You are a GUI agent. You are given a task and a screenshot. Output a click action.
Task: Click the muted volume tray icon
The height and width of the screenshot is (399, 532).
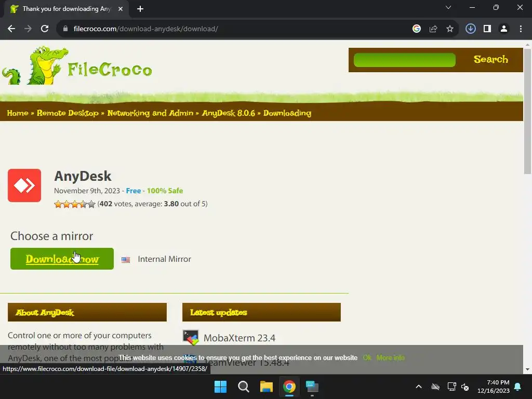point(465,387)
